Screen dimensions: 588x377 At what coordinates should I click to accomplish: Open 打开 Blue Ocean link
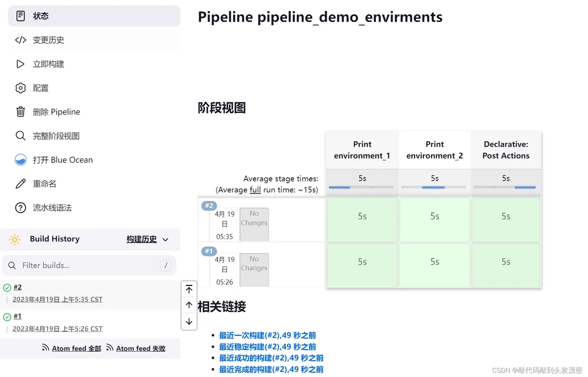click(94, 160)
